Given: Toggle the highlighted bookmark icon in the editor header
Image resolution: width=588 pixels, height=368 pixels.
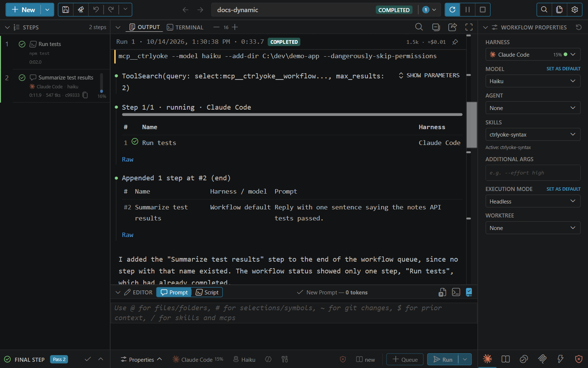Looking at the screenshot, I should (469, 292).
